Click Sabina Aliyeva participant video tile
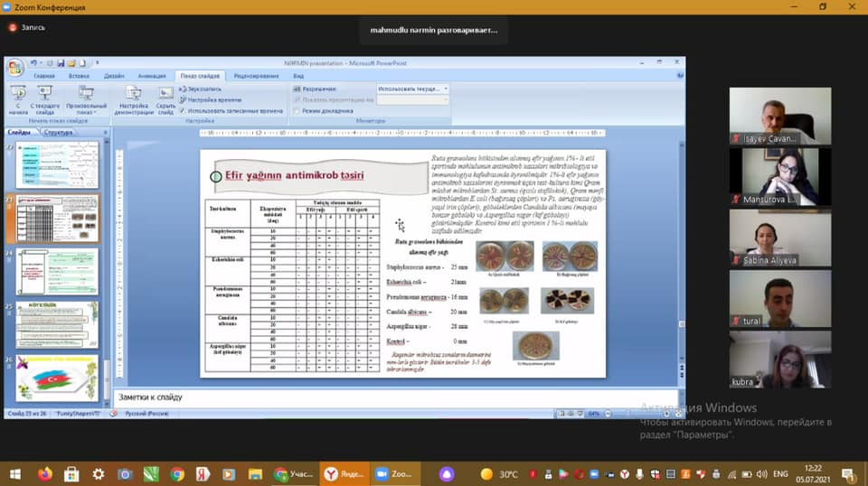This screenshot has height=486, width=868. tap(780, 238)
